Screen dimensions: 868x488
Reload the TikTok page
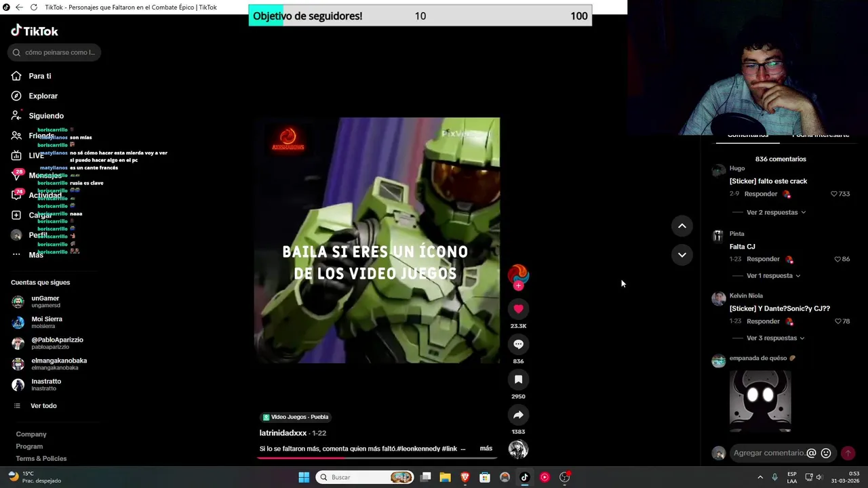[33, 7]
